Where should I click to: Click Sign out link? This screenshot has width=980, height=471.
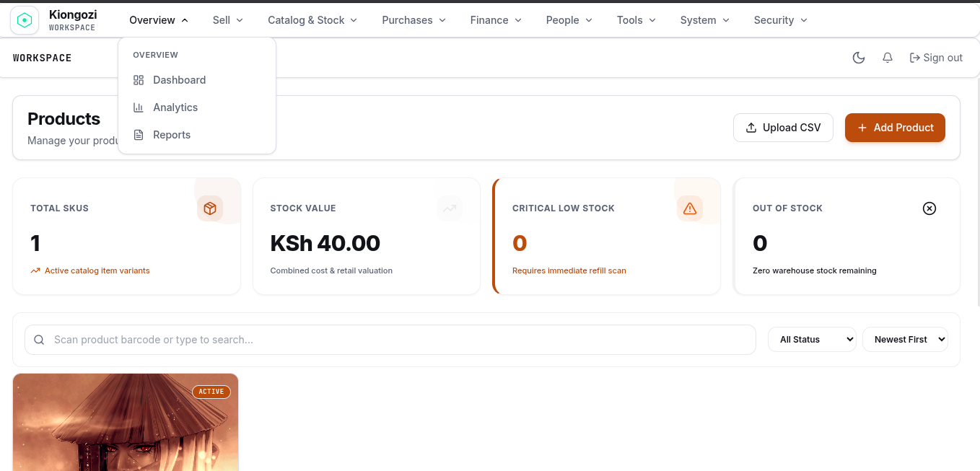pyautogui.click(x=936, y=58)
